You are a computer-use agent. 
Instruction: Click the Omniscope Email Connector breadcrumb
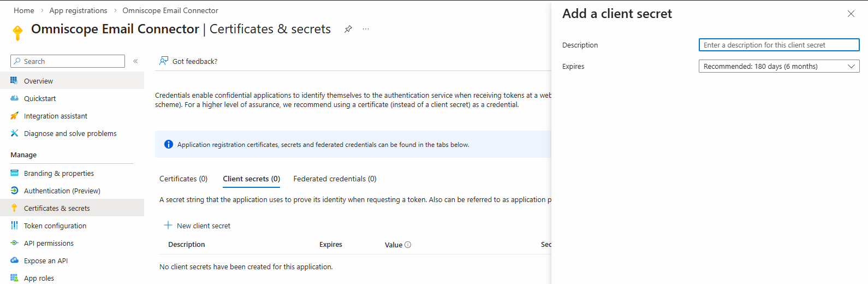(170, 10)
